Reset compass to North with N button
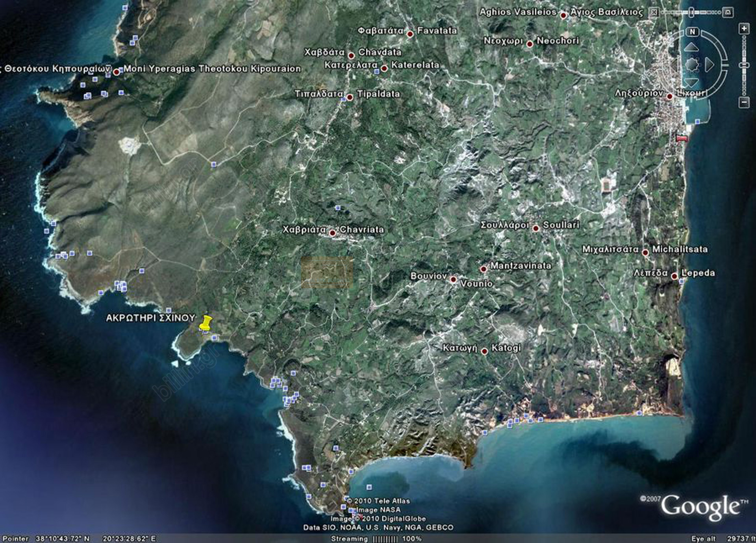The image size is (756, 543). coord(693,32)
